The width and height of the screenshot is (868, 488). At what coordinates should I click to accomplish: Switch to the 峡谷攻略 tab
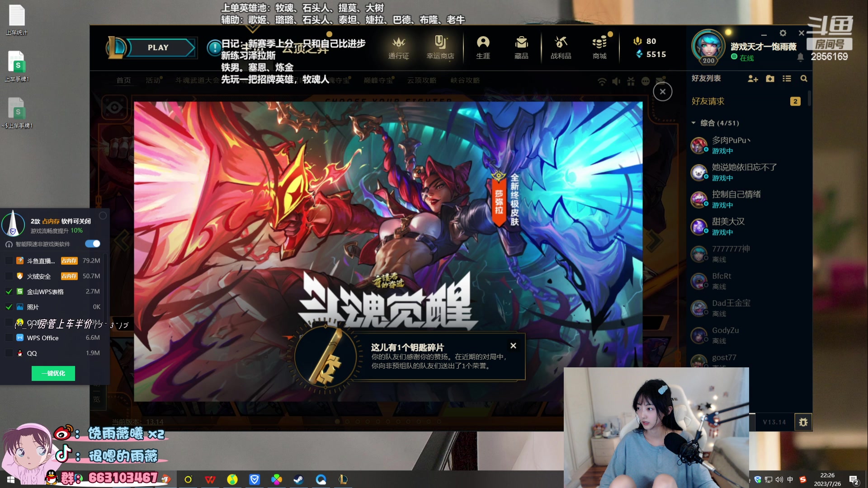click(465, 80)
